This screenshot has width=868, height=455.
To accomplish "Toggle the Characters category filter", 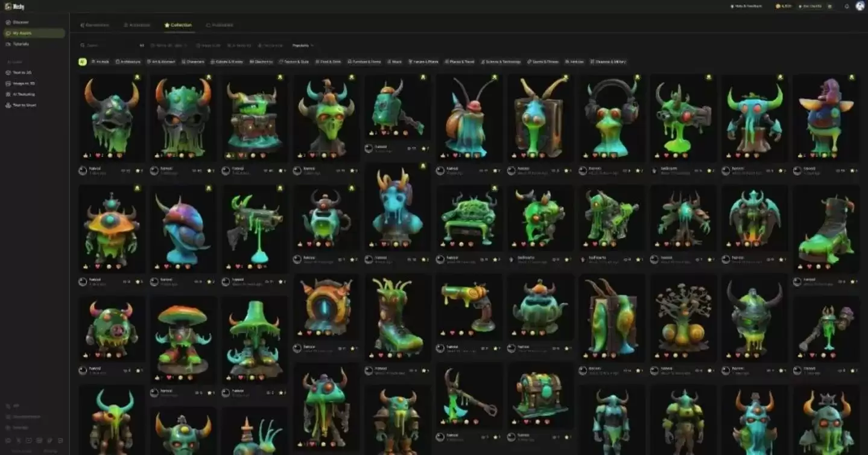I will pyautogui.click(x=193, y=62).
